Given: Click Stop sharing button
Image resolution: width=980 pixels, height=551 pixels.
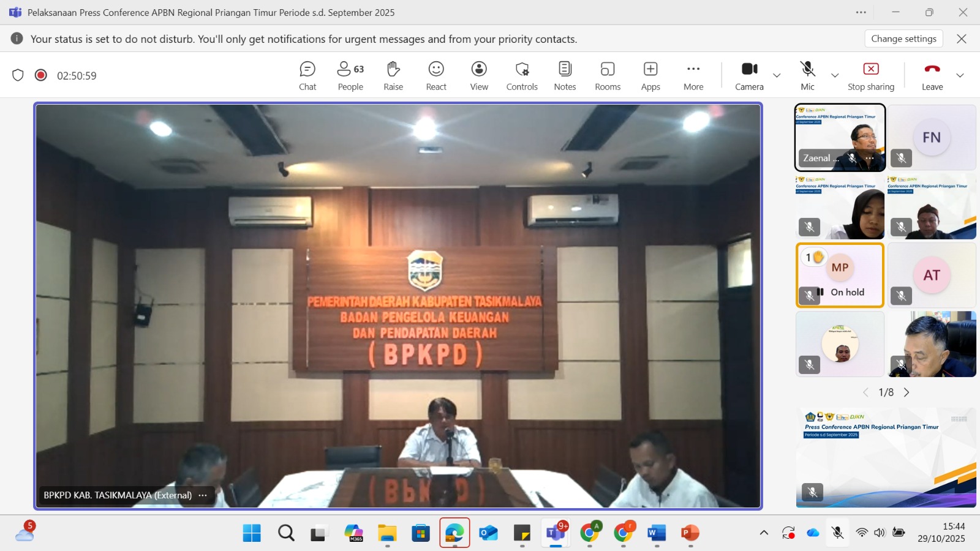Looking at the screenshot, I should click(x=871, y=76).
